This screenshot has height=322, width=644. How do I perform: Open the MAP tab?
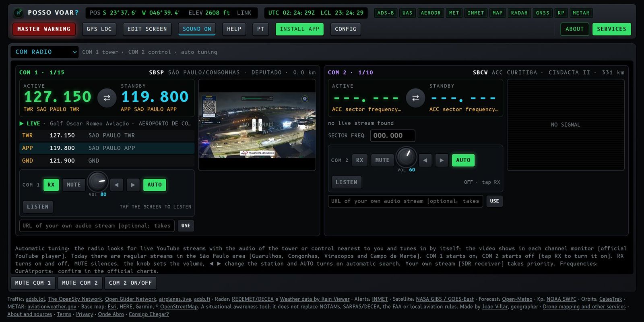497,13
